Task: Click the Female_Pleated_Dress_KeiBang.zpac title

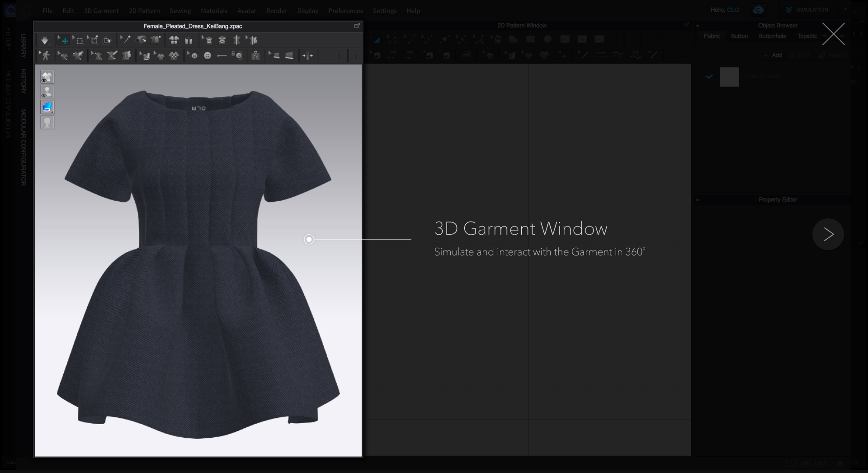Action: (x=193, y=26)
